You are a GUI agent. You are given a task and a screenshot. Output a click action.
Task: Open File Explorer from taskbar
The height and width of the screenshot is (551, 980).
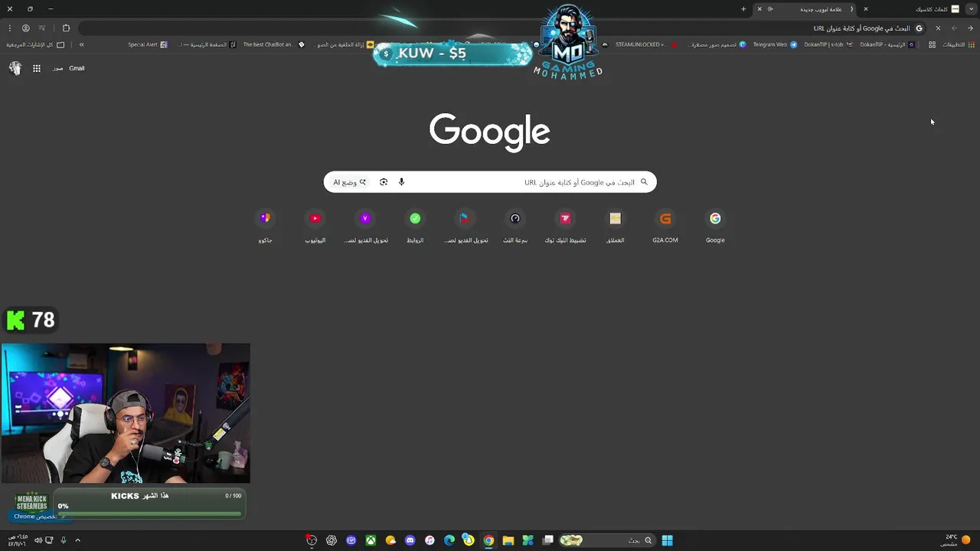coord(508,540)
